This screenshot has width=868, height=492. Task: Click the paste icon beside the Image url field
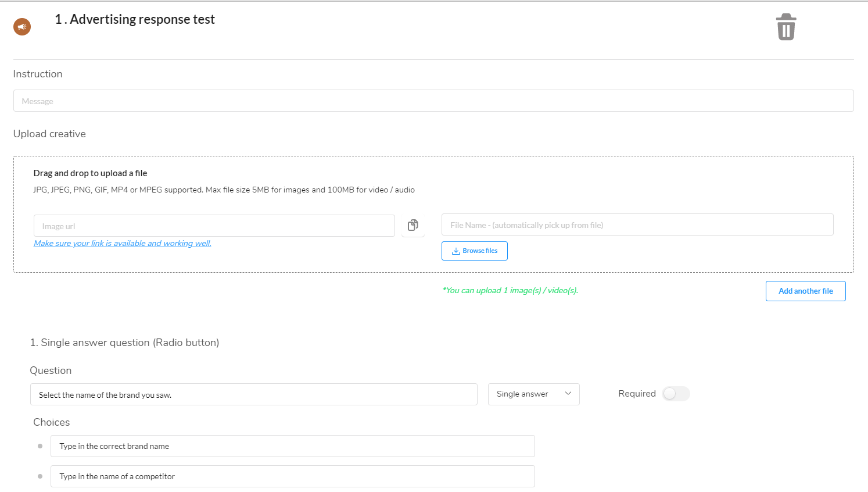click(413, 226)
